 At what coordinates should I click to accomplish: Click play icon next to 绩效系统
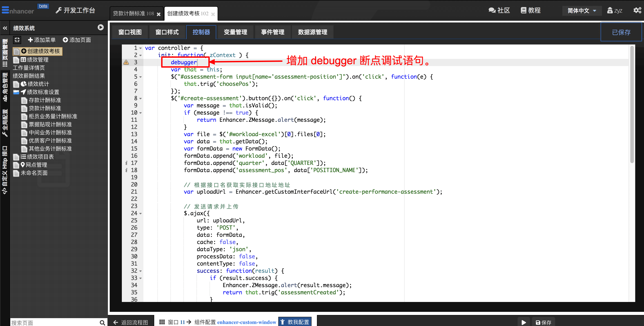[x=100, y=27]
